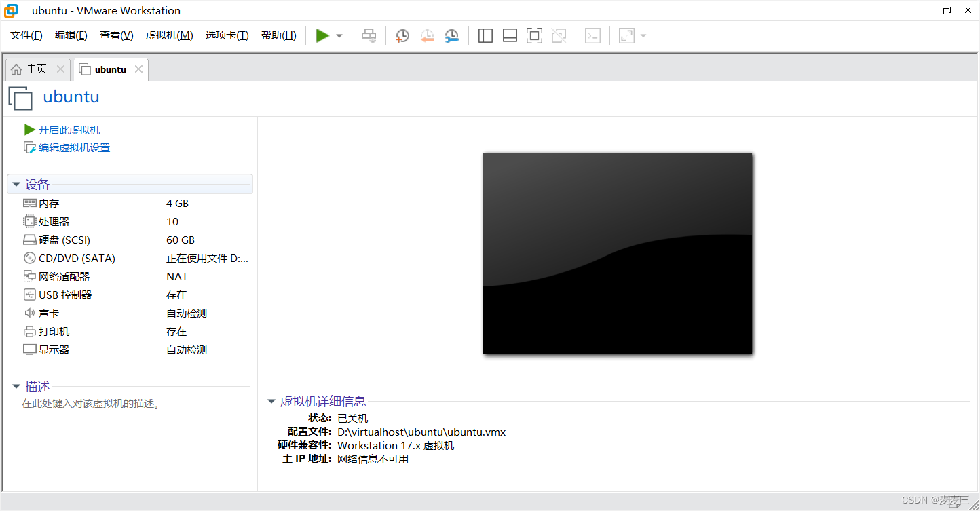
Task: Click the 硬盘 (SCSI) disk icon
Action: [29, 240]
